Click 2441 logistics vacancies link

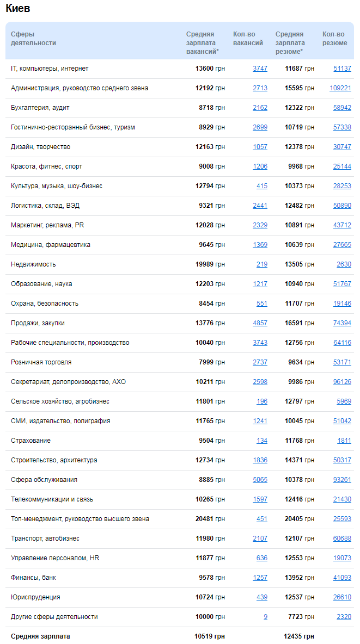coord(260,206)
